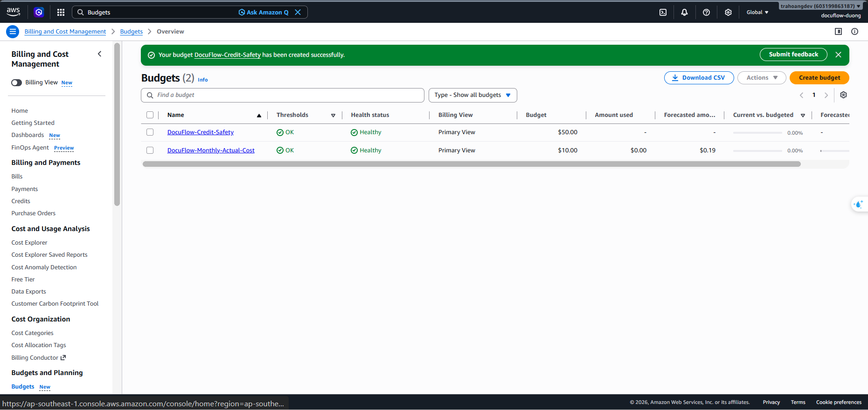Open the Privacy footer link

point(771,403)
